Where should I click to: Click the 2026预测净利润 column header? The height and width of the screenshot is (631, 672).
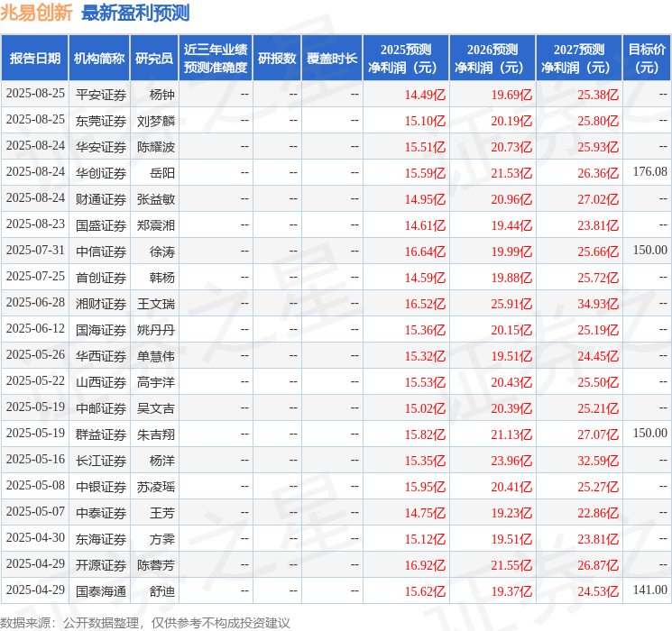point(492,59)
